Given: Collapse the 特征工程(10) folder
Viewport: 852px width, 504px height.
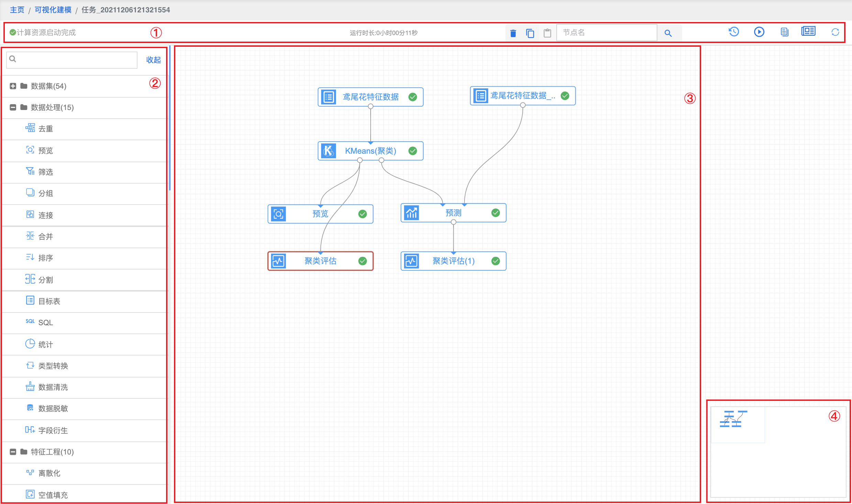Looking at the screenshot, I should tap(13, 452).
